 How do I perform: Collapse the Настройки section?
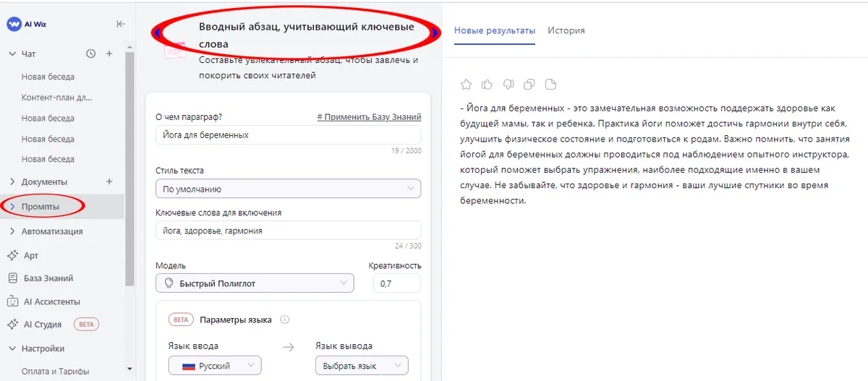point(12,348)
